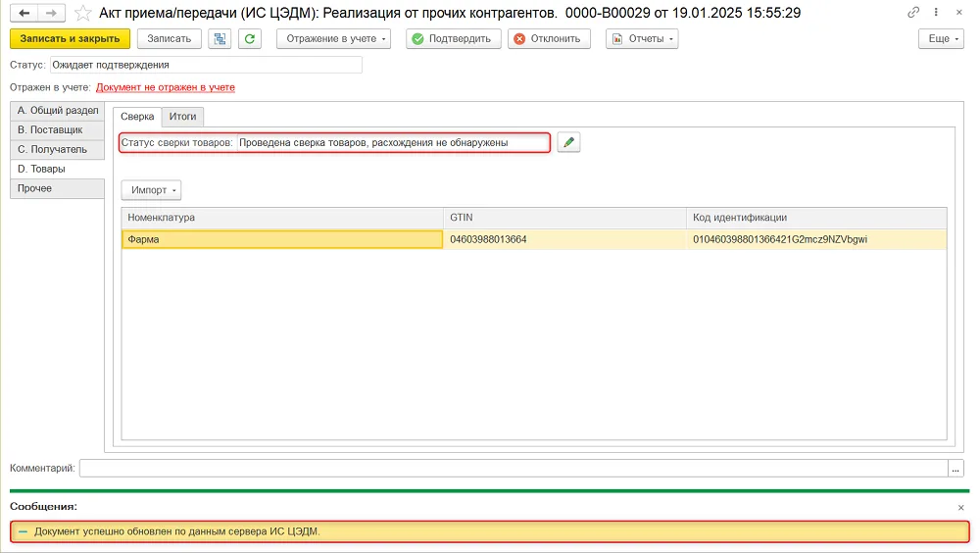Open the Отчеты dropdown menu
Image resolution: width=980 pixels, height=553 pixels.
[642, 39]
